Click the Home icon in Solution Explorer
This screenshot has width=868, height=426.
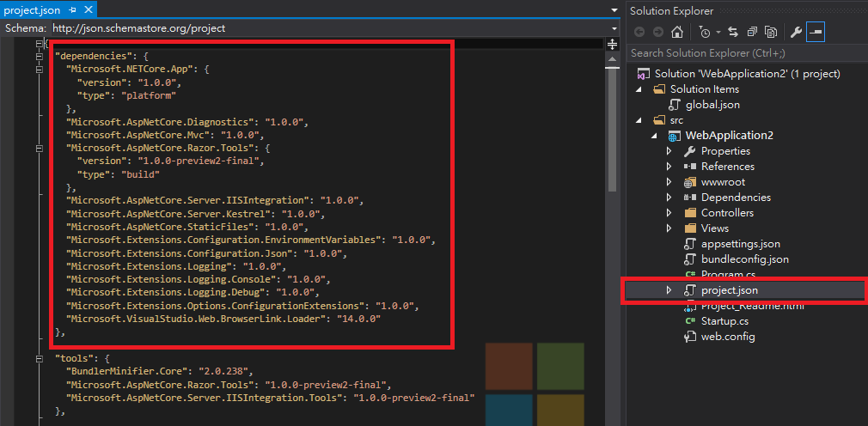click(x=676, y=32)
